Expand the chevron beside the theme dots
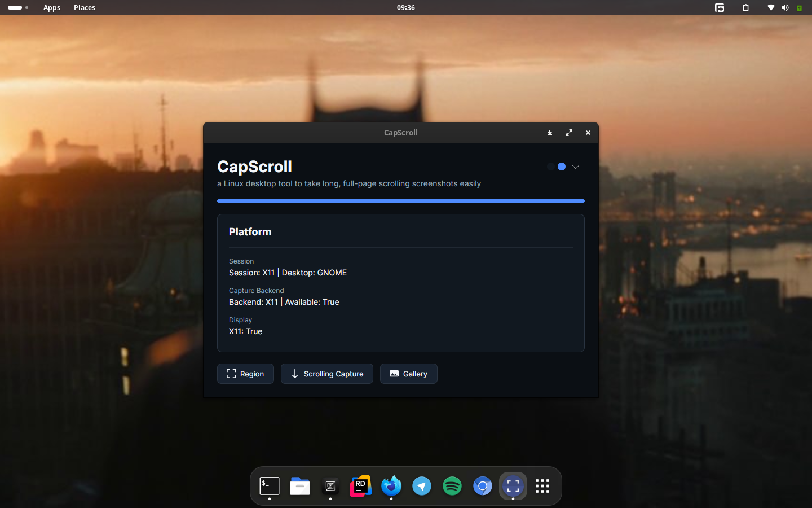Viewport: 812px width, 508px height. point(576,167)
